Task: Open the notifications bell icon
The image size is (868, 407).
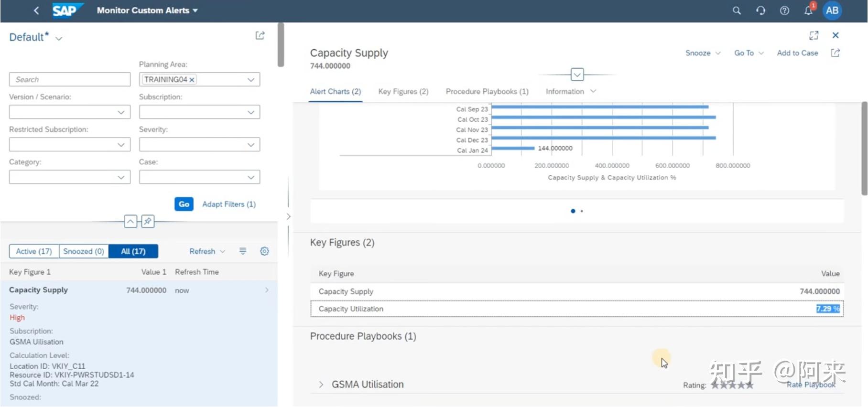Action: point(808,11)
